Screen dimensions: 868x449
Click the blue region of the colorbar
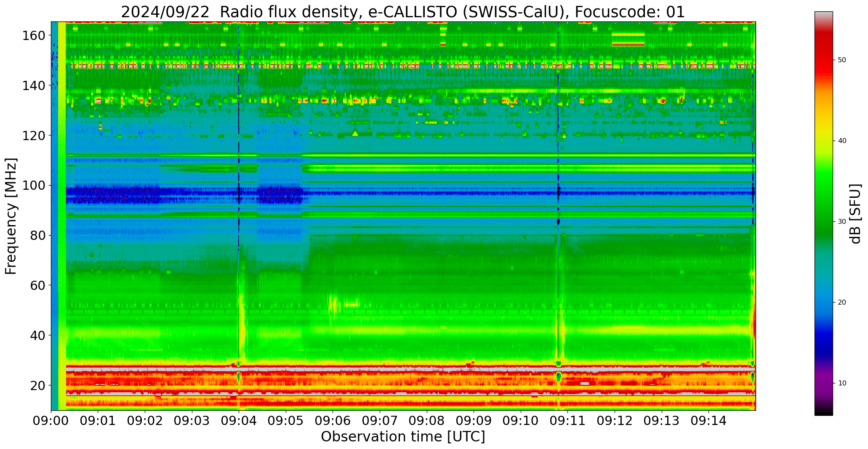coord(823,332)
